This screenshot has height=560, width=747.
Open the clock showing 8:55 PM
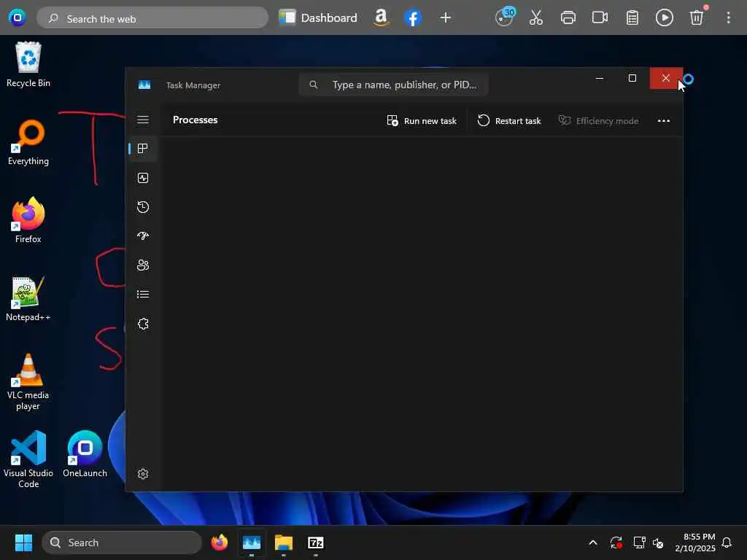[695, 542]
